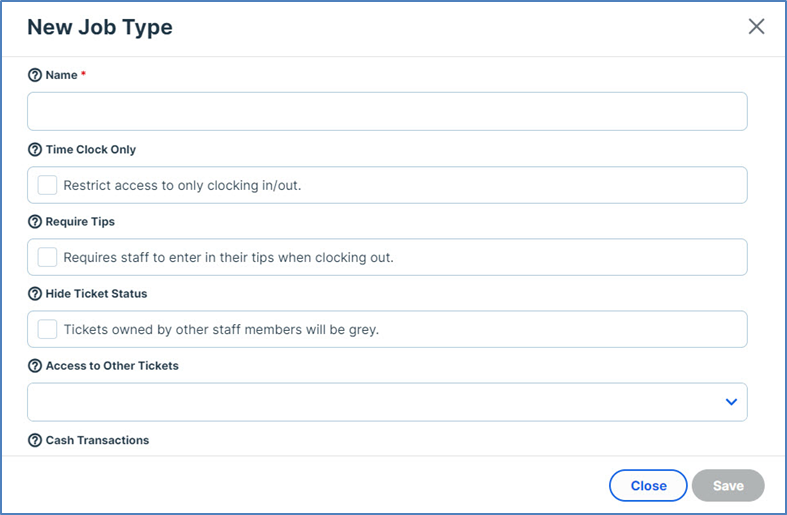Click the Hide Ticket Status help icon
787x515 pixels.
pos(35,294)
